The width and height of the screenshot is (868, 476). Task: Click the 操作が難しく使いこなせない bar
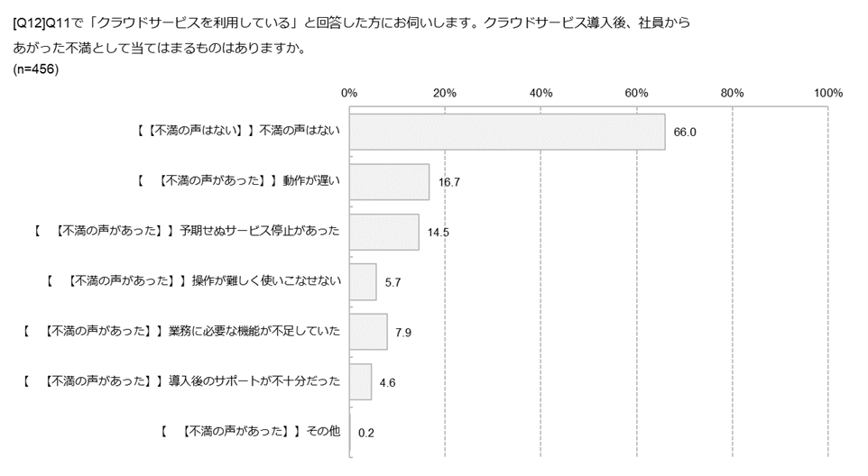point(363,281)
